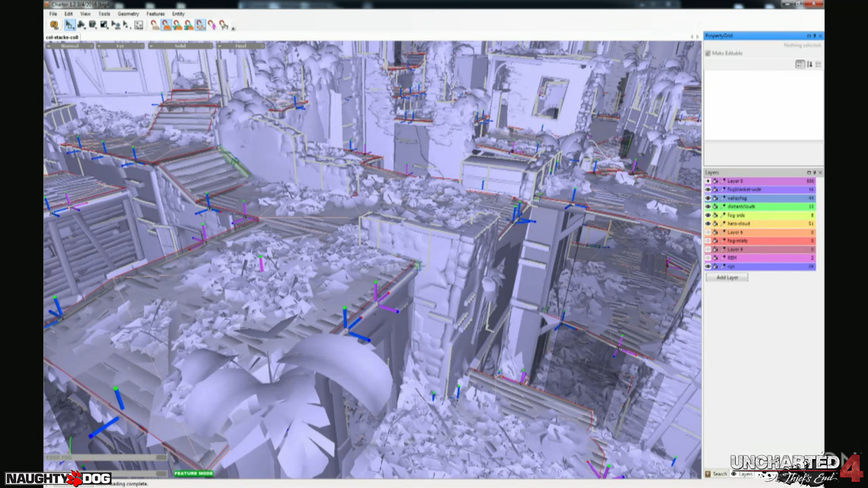Screen dimensions: 868x488
Task: Click the property pages icon in PropertyGrid
Action: 819,65
